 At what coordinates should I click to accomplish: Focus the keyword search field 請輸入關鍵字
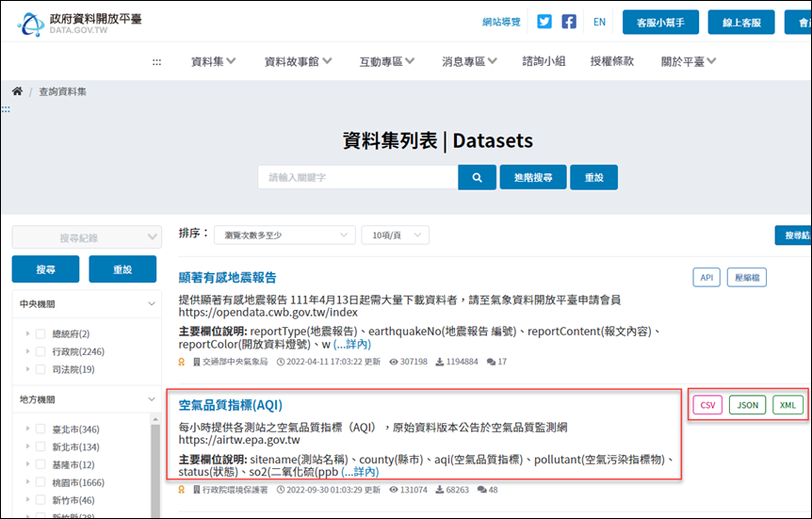click(358, 177)
